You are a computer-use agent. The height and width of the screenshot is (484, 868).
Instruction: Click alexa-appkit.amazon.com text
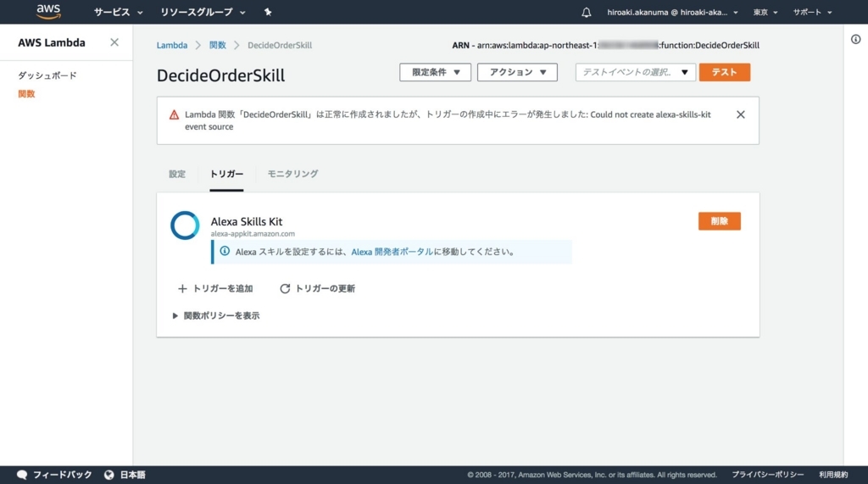click(x=253, y=234)
